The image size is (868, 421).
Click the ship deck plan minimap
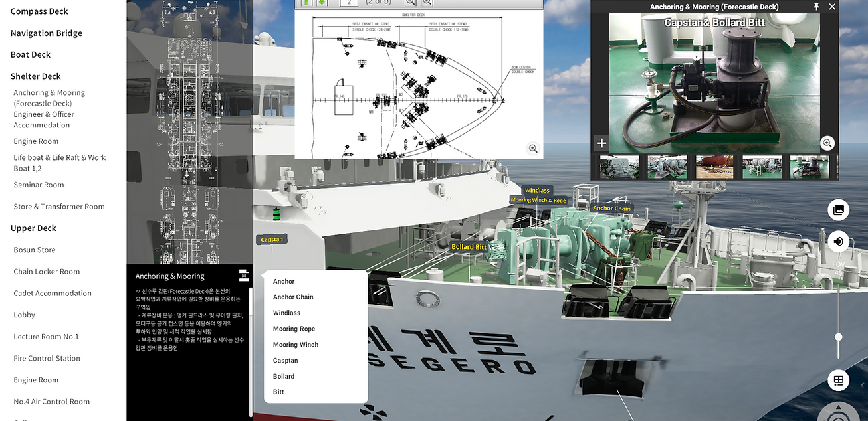tap(189, 133)
